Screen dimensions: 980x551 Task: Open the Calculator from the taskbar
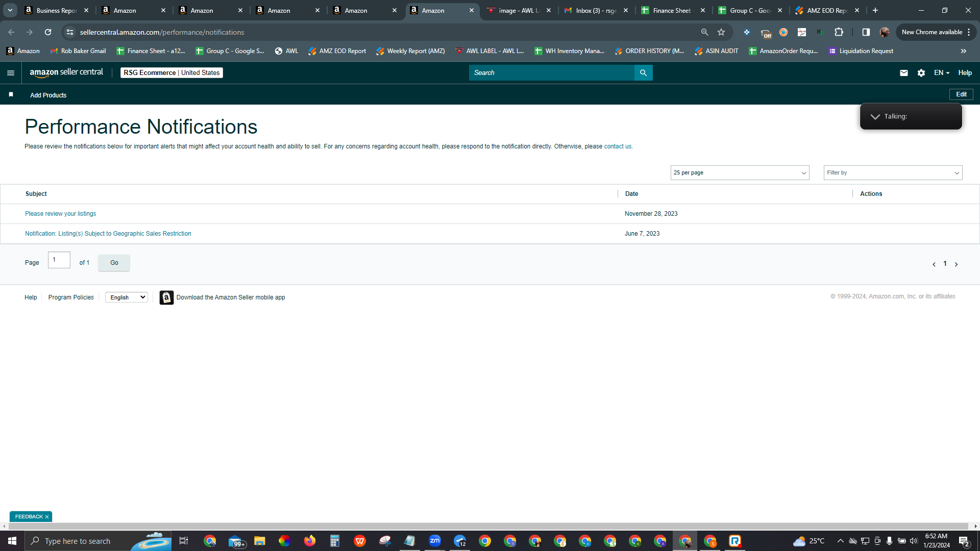point(335,541)
